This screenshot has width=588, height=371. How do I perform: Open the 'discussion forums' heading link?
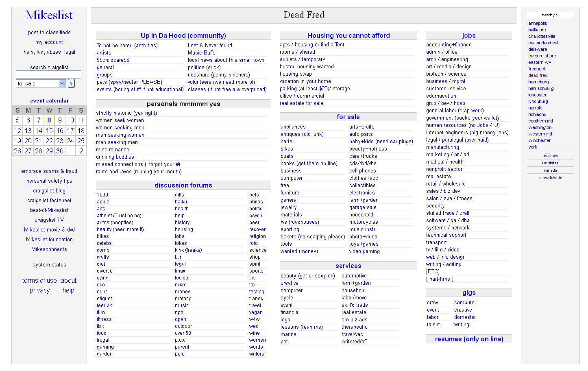(183, 185)
